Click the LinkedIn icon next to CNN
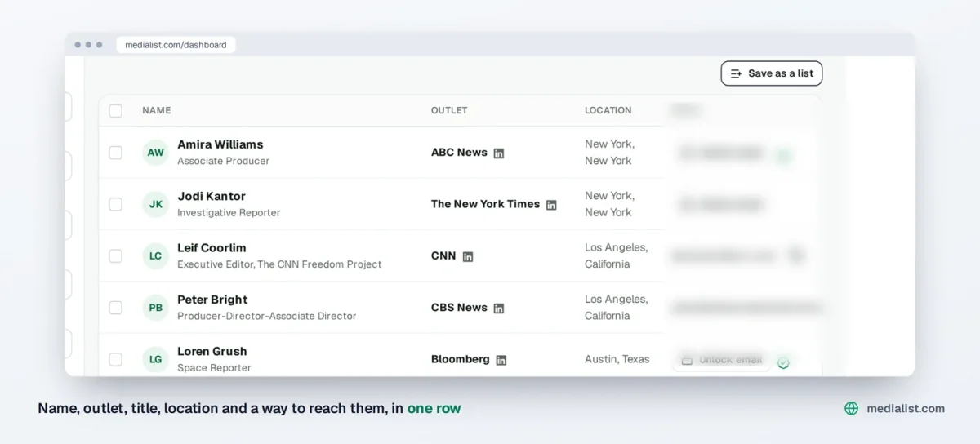Viewport: 980px width, 444px height. (x=468, y=256)
